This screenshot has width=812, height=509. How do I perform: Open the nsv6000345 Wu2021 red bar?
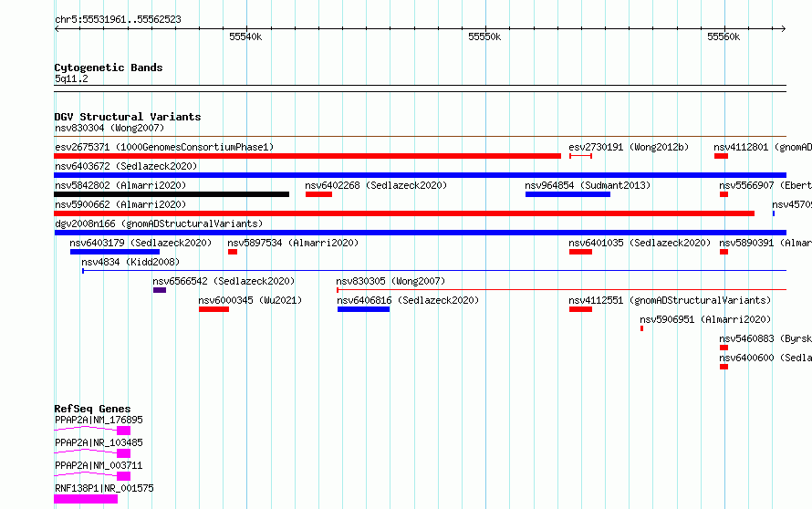click(x=213, y=309)
